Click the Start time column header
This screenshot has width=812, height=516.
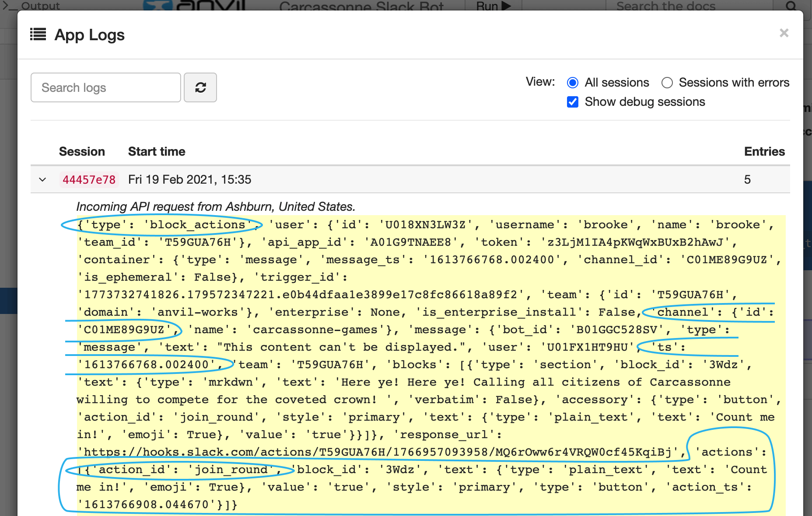point(157,151)
